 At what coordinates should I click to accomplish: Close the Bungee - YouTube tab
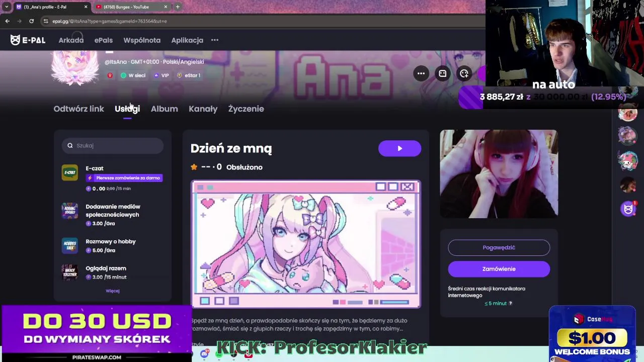point(166,7)
